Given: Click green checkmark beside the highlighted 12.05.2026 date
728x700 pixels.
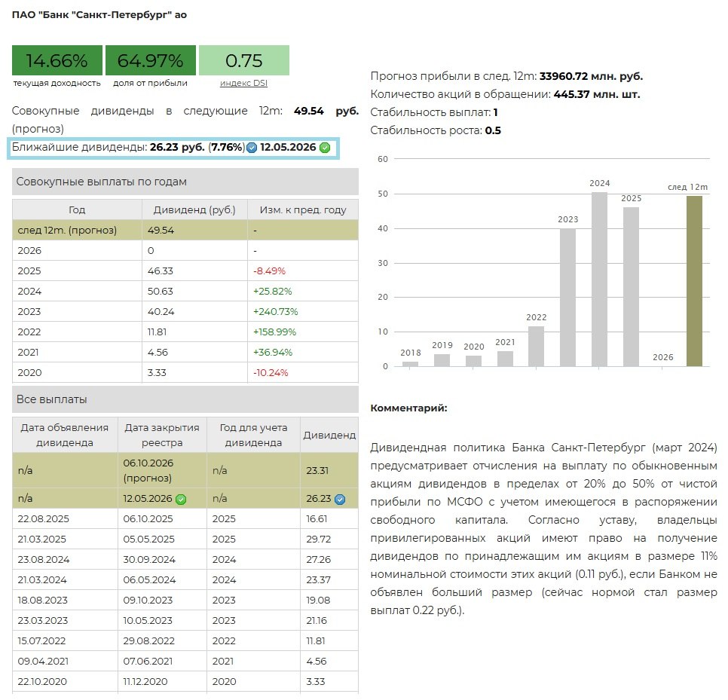Looking at the screenshot, I should [325, 148].
